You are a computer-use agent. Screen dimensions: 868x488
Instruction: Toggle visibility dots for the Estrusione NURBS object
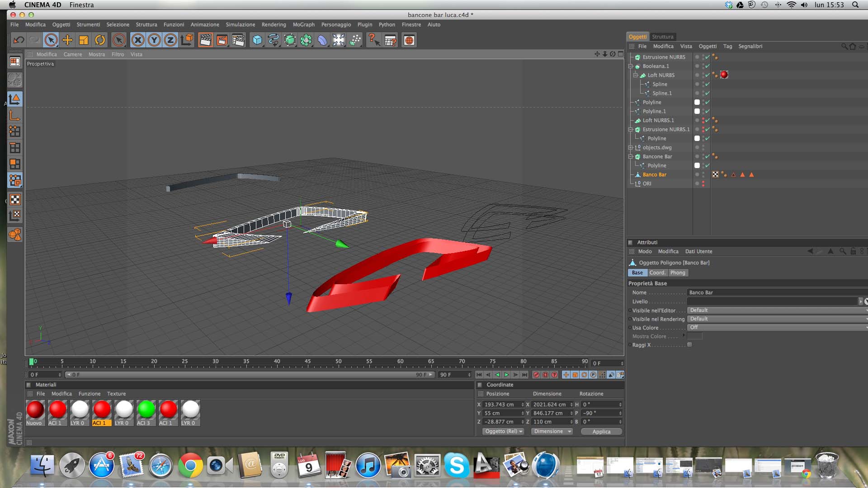pyautogui.click(x=703, y=57)
